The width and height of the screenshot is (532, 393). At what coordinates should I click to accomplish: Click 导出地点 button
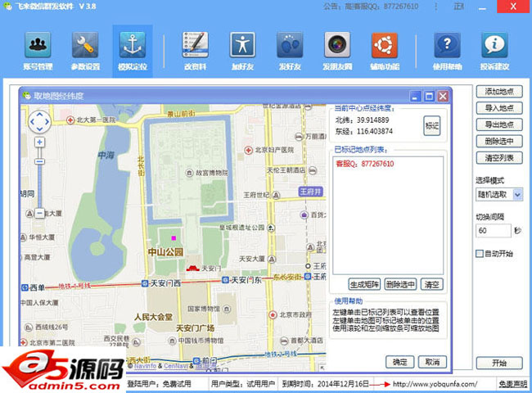coord(499,124)
